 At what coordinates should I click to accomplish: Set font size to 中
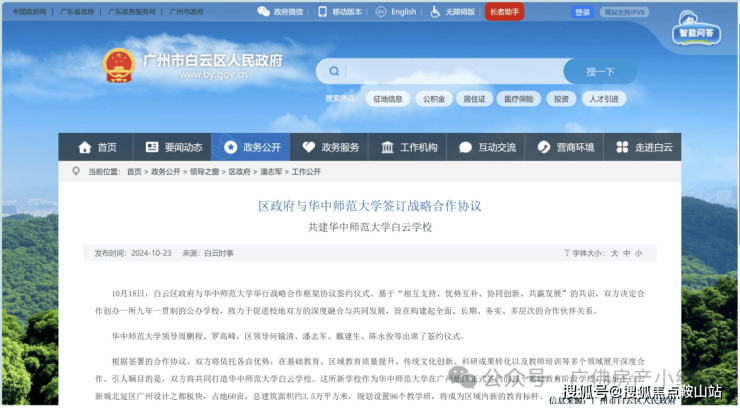[626, 253]
